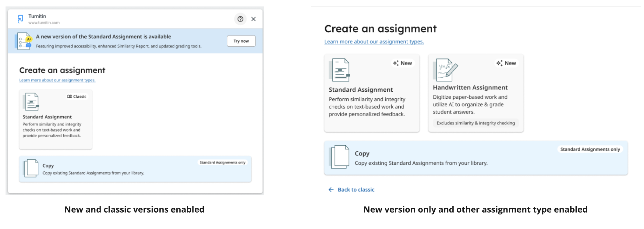Click the Copy pages icon on right page
The image size is (644, 229).
tap(339, 157)
